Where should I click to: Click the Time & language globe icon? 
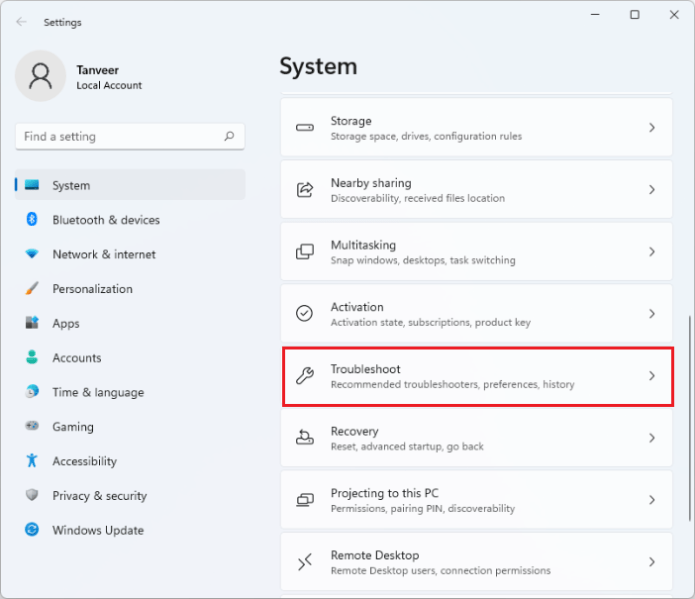(32, 392)
